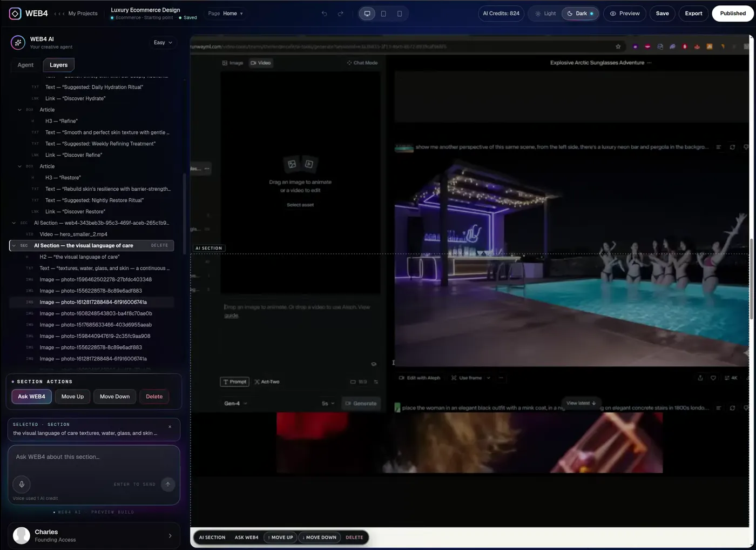Switch to the Agent tab
Image resolution: width=756 pixels, height=550 pixels.
(x=25, y=65)
